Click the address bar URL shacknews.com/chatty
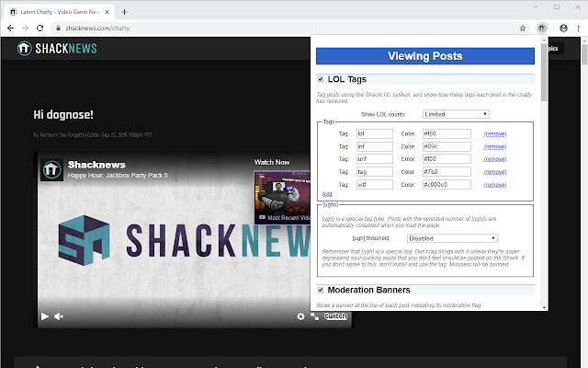Screen dimensions: 588x368 click(x=97, y=29)
